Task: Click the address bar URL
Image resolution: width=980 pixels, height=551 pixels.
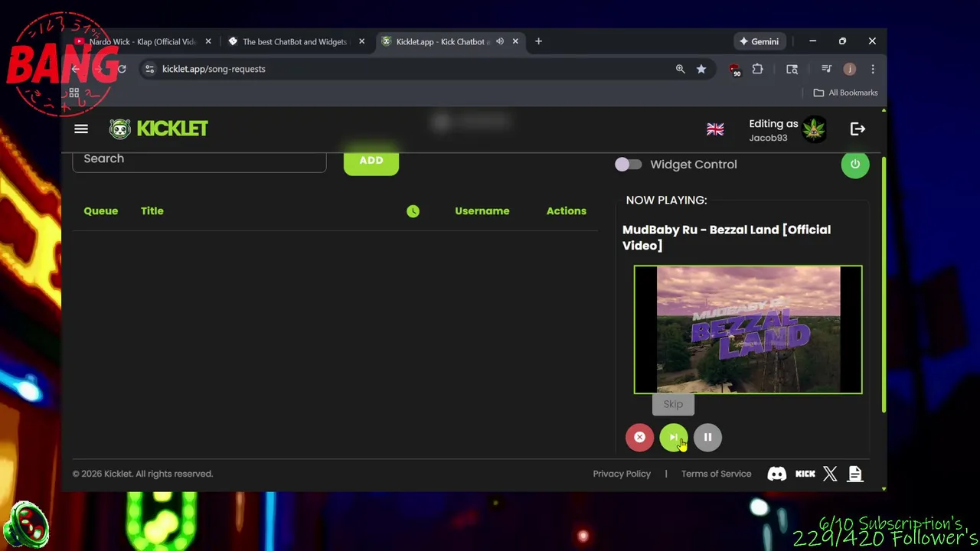Action: point(214,69)
